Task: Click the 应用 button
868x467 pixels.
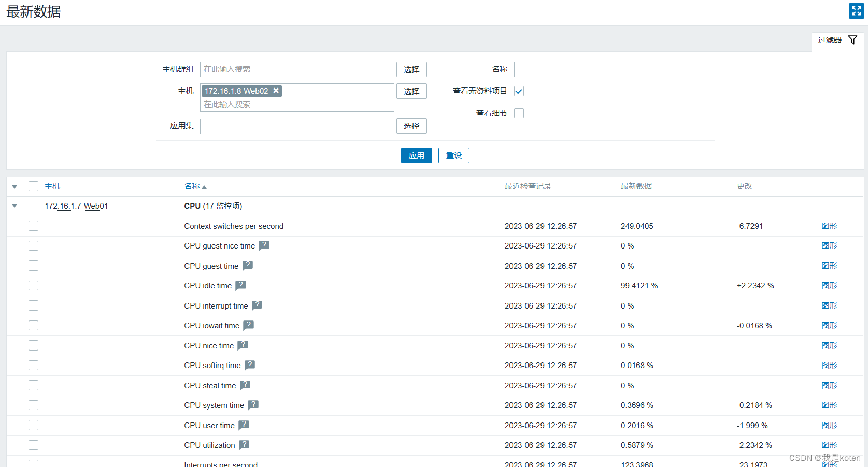Action: (x=416, y=155)
